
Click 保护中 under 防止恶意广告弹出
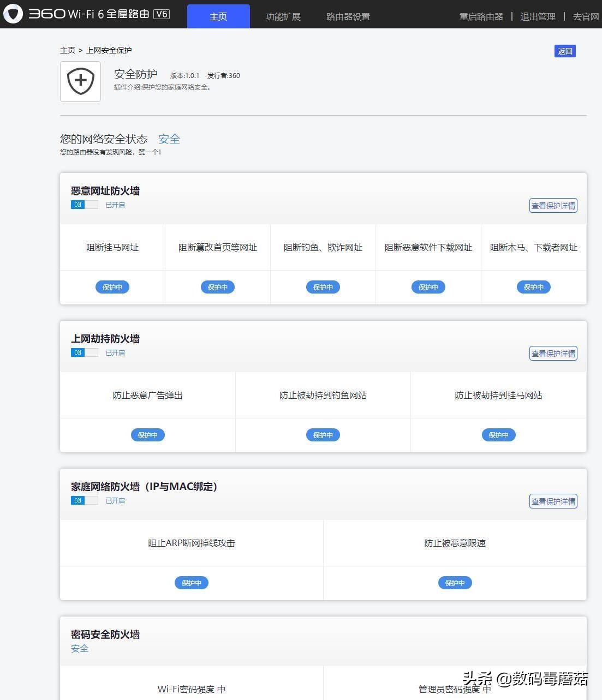tap(147, 435)
